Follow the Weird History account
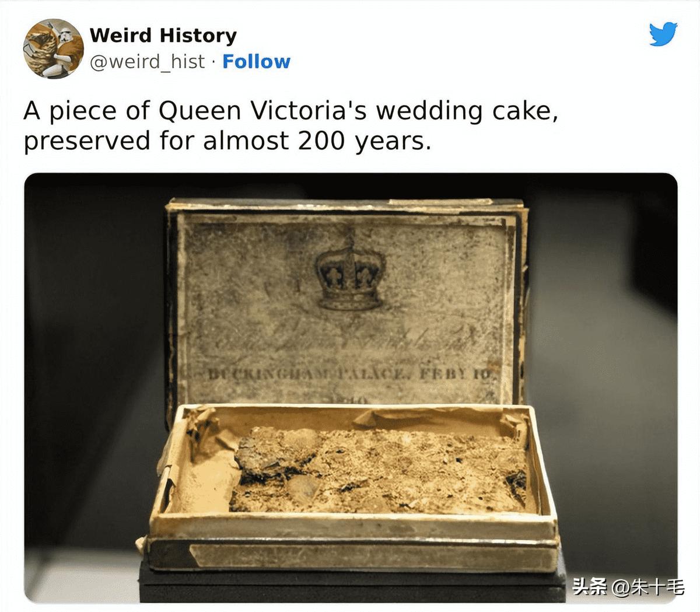 (256, 61)
